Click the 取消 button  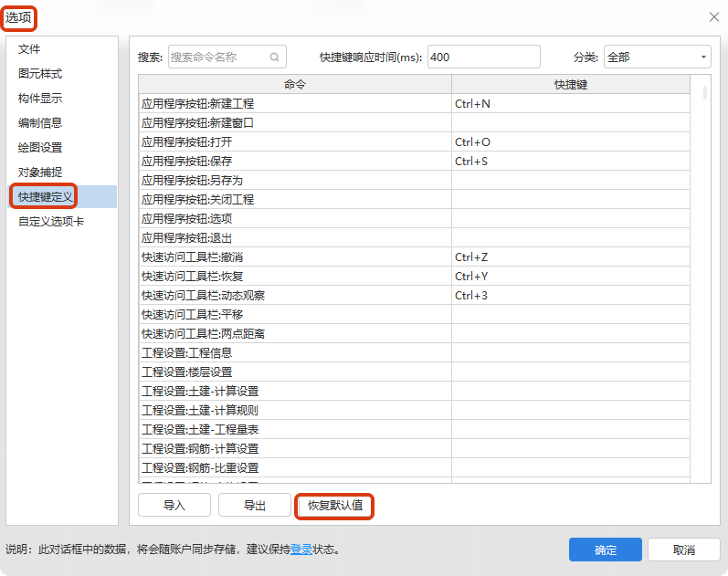click(x=684, y=550)
